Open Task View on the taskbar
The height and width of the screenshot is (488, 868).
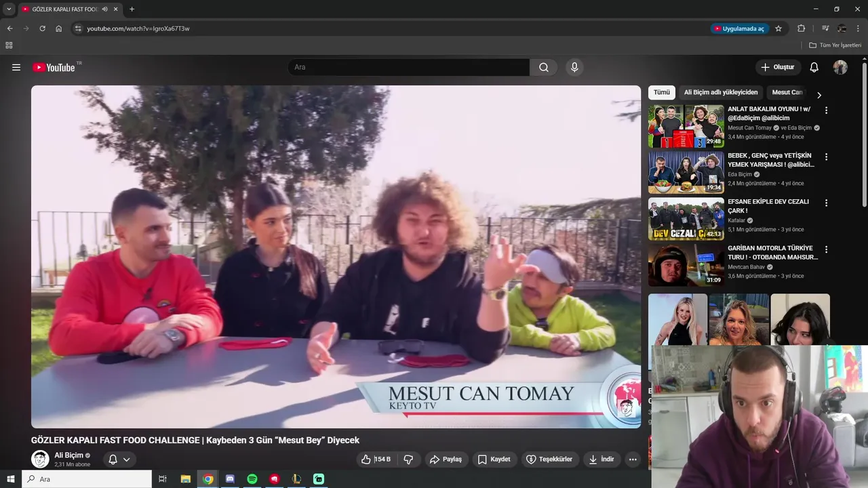[x=163, y=479]
